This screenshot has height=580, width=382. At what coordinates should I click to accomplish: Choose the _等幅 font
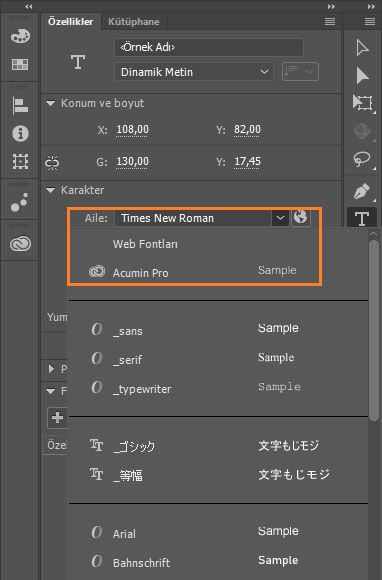click(x=218, y=475)
